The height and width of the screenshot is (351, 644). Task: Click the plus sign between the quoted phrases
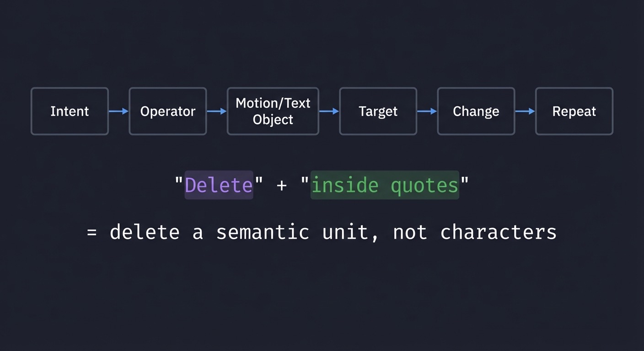click(281, 185)
